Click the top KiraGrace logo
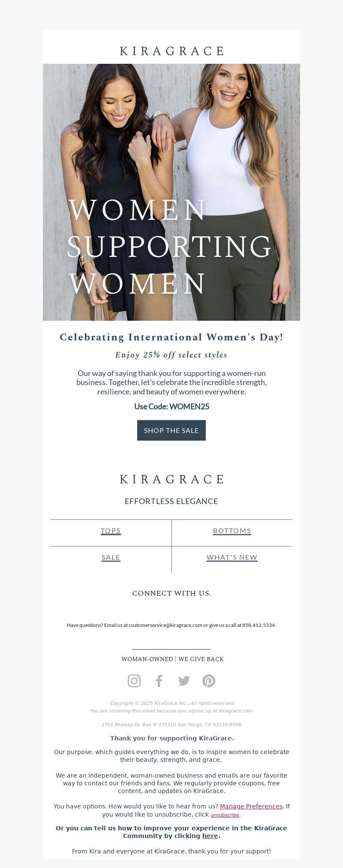343x868 pixels. point(171,51)
